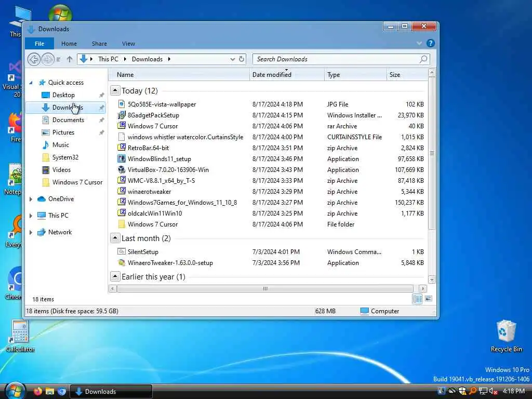Click the Back navigation arrow
532x399 pixels.
pos(34,59)
